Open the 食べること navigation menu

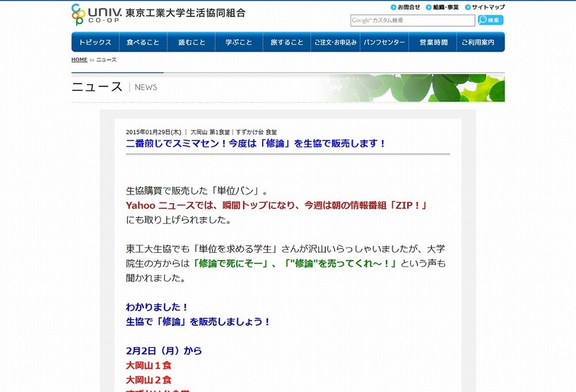tap(143, 41)
